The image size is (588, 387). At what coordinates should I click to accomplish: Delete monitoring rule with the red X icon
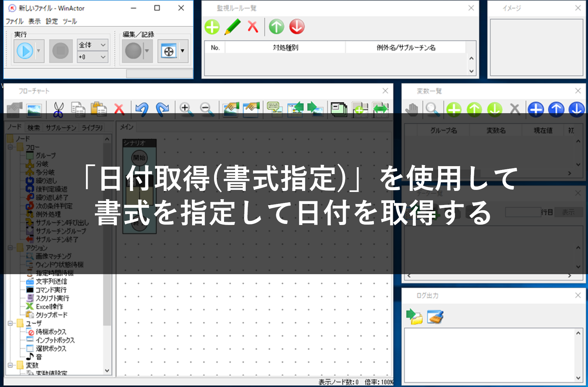coord(253,27)
